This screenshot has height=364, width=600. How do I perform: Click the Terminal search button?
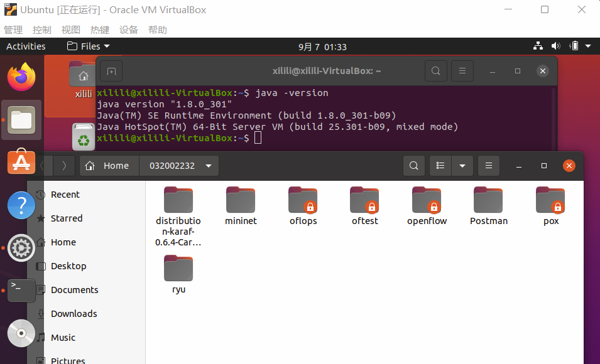click(x=436, y=71)
